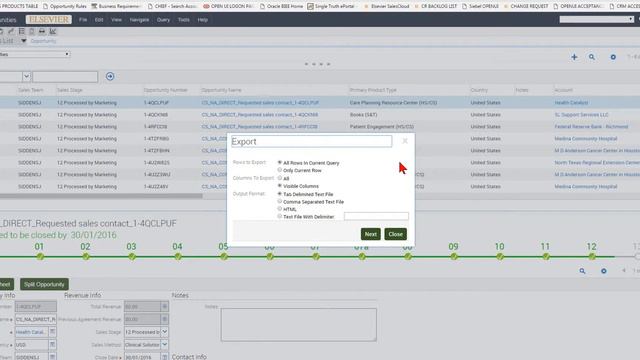Open the Business Requirements bookmark

click(x=116, y=6)
